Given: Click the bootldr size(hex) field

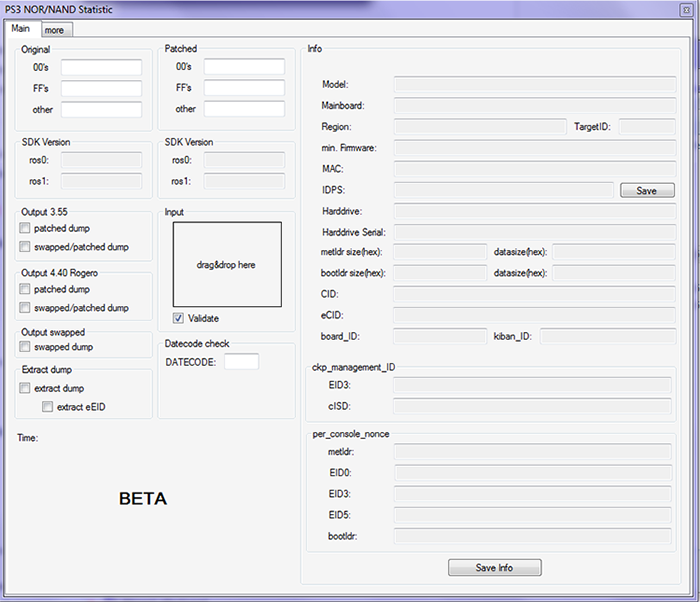Looking at the screenshot, I should click(440, 273).
